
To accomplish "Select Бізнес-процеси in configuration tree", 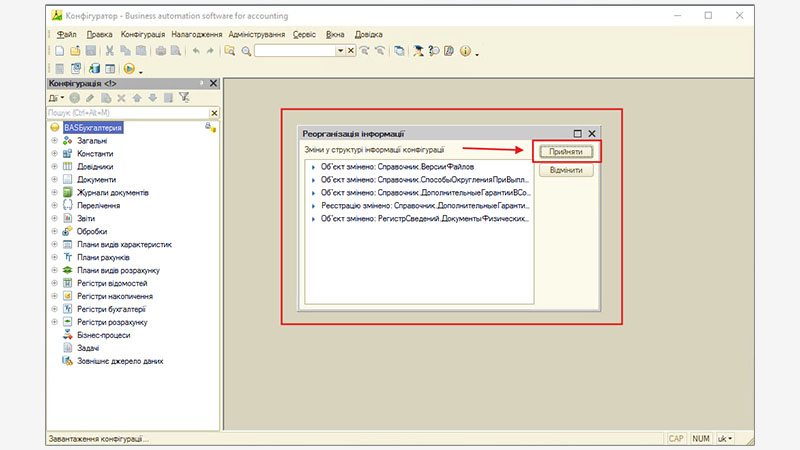I will [x=102, y=336].
